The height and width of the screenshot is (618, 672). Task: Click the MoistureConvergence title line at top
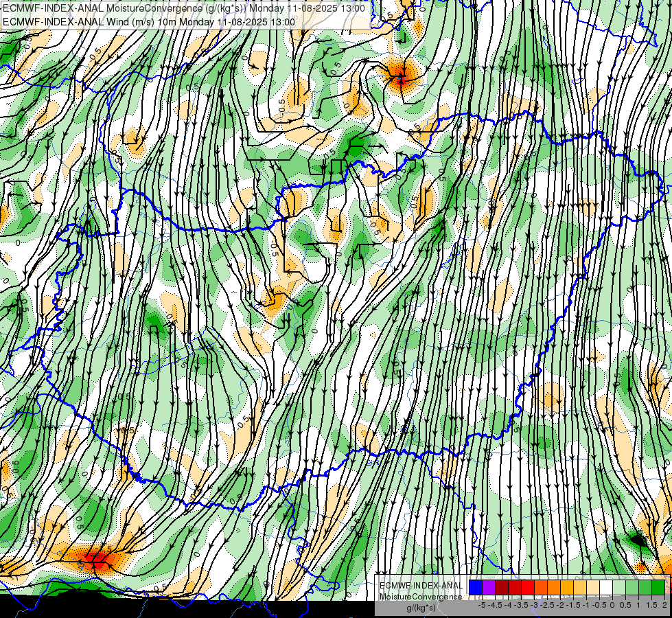184,8
